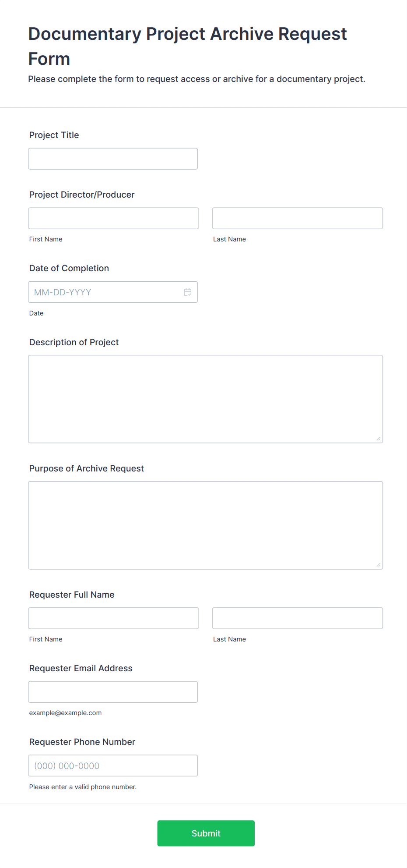Viewport: 407px width, 868px height.
Task: Click inside the Description of Project textarea
Action: (205, 399)
